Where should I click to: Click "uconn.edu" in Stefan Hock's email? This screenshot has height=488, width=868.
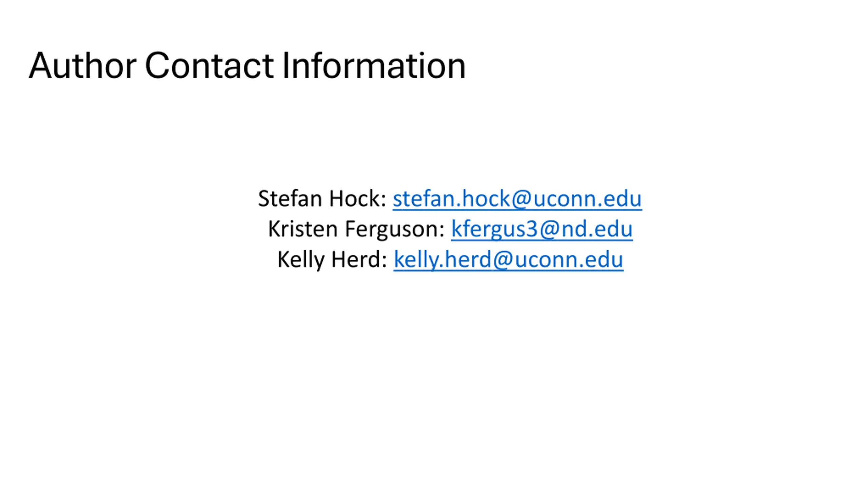587,199
